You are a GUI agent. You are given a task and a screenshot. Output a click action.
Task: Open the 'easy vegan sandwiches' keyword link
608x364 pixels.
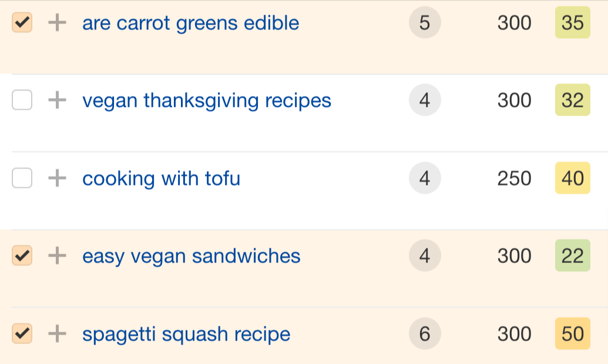191,257
